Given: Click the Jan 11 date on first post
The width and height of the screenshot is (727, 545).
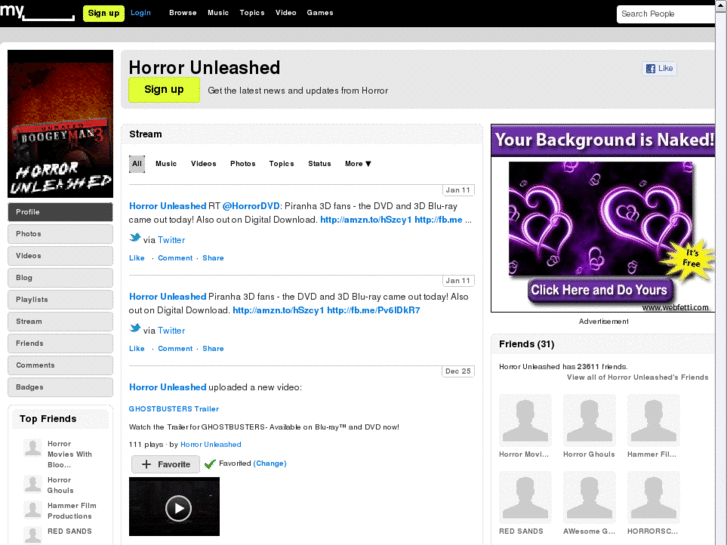Looking at the screenshot, I should (x=458, y=190).
